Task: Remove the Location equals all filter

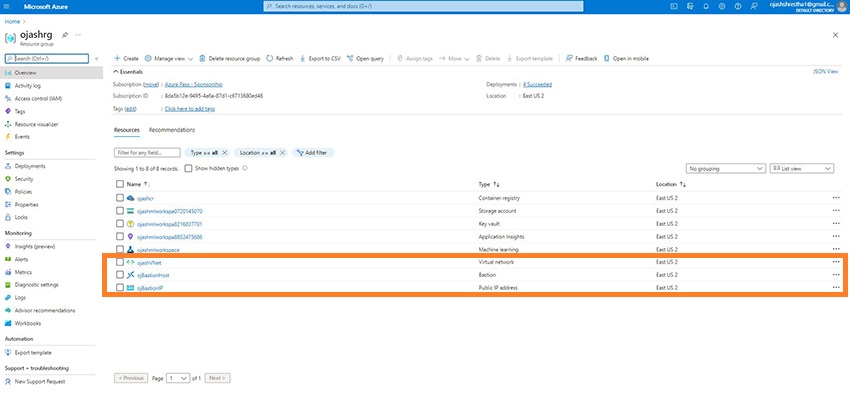Action: [283, 153]
